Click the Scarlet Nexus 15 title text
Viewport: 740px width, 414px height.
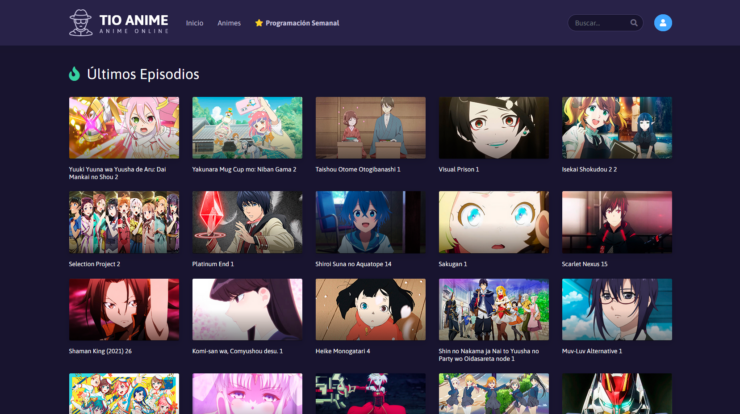point(584,264)
